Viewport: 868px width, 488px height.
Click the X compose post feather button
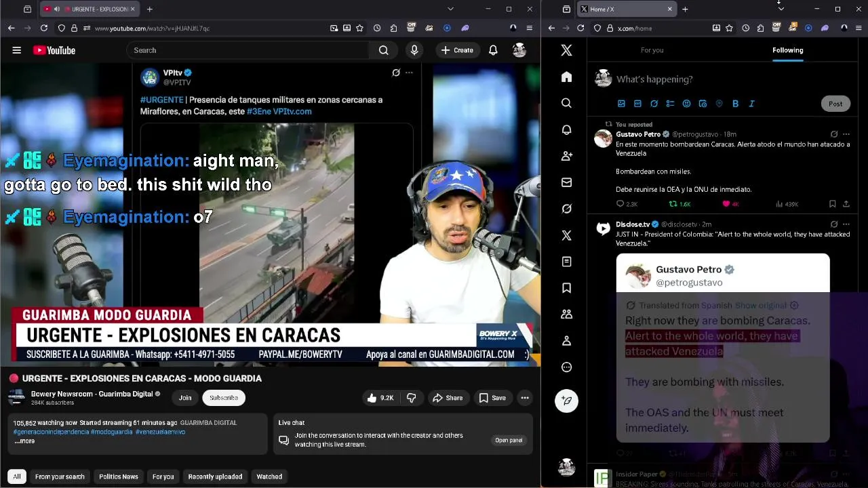tap(566, 401)
